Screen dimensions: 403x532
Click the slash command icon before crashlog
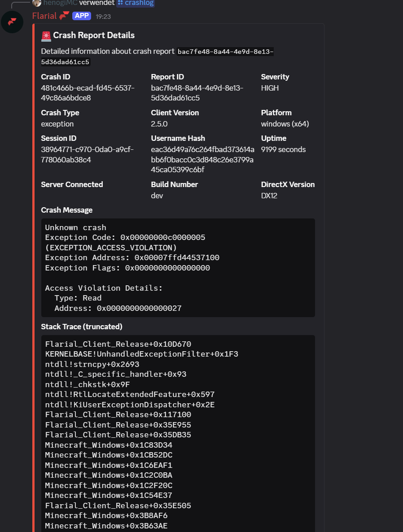click(120, 3)
